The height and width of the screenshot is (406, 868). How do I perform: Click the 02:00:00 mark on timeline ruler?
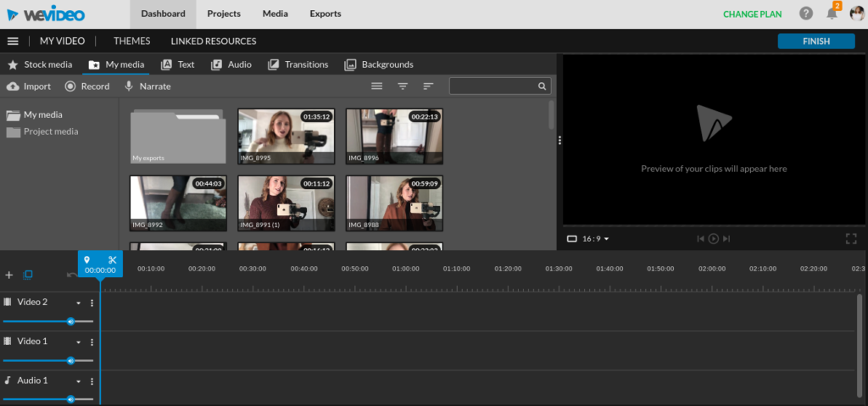[712, 269]
